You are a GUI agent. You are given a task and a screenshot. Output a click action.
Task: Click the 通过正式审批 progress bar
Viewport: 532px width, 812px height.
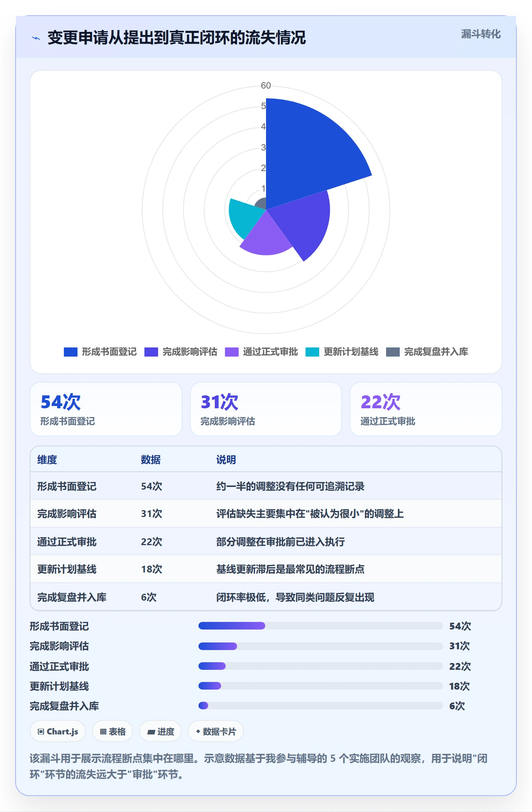click(x=320, y=666)
